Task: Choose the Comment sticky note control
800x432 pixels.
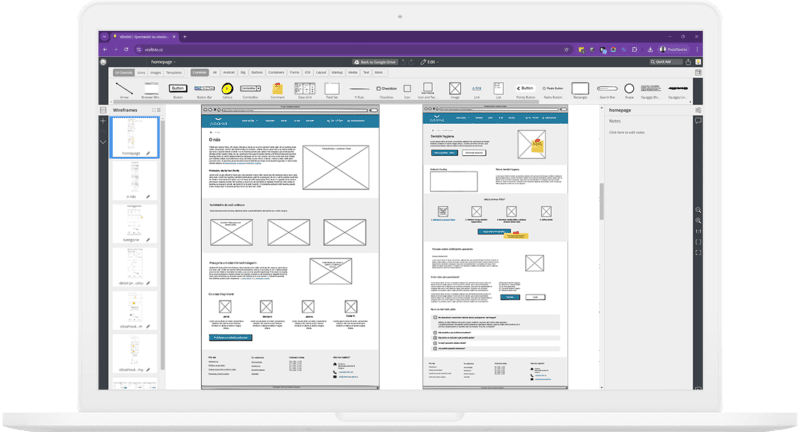Action: [278, 90]
